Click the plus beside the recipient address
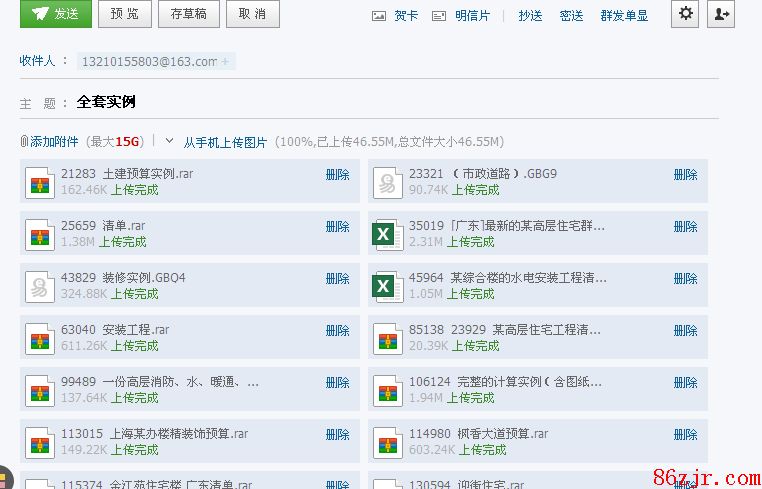 [x=225, y=62]
